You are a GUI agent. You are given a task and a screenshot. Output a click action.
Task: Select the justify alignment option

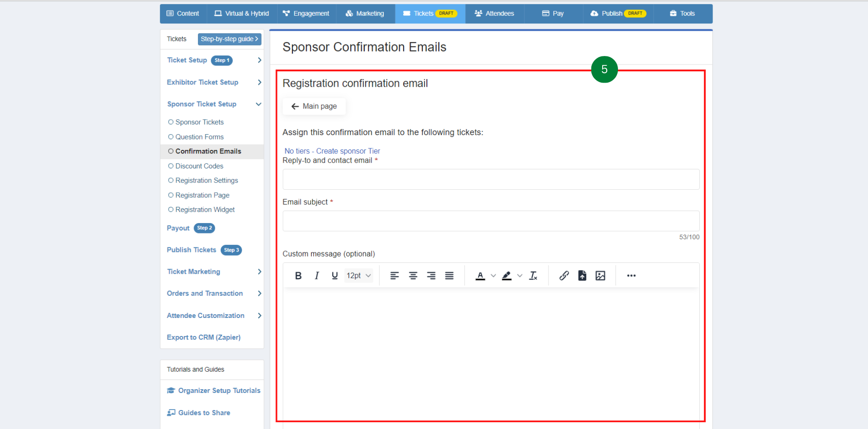449,275
